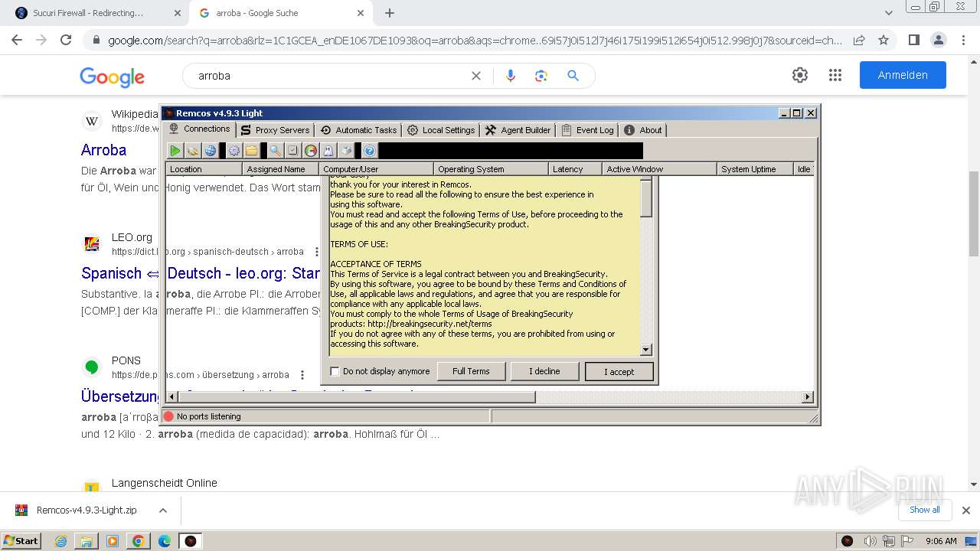Open the Automatic Tasks tab

tap(358, 130)
